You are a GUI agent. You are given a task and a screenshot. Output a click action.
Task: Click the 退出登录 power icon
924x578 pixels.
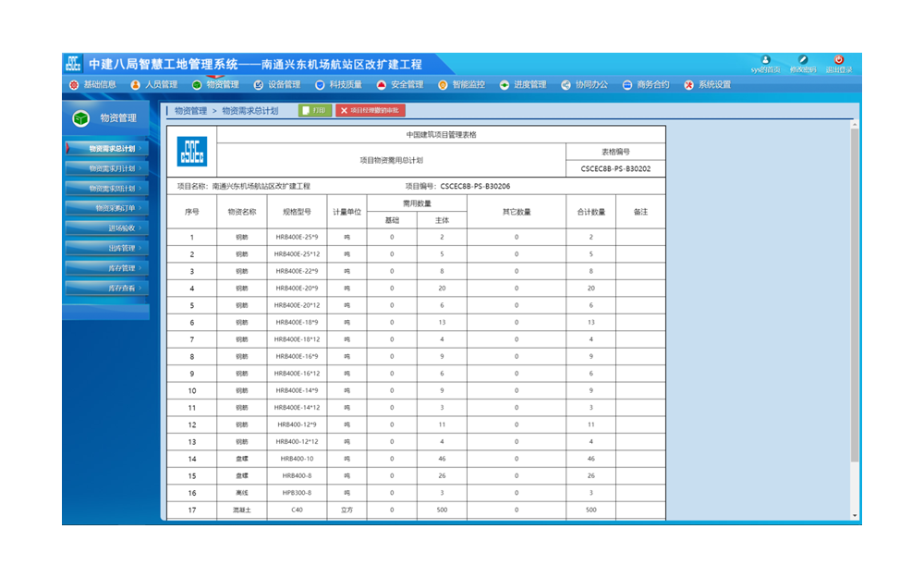[839, 60]
